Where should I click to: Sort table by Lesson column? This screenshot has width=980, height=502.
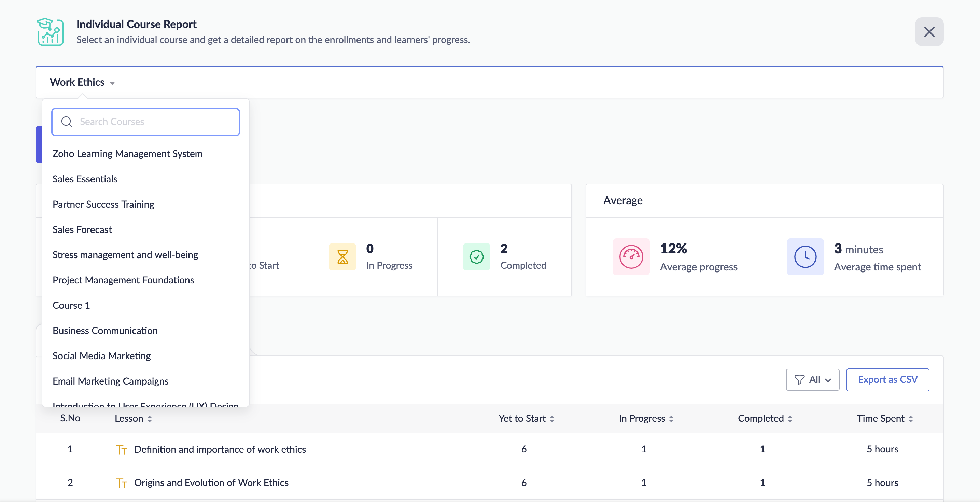[149, 419]
